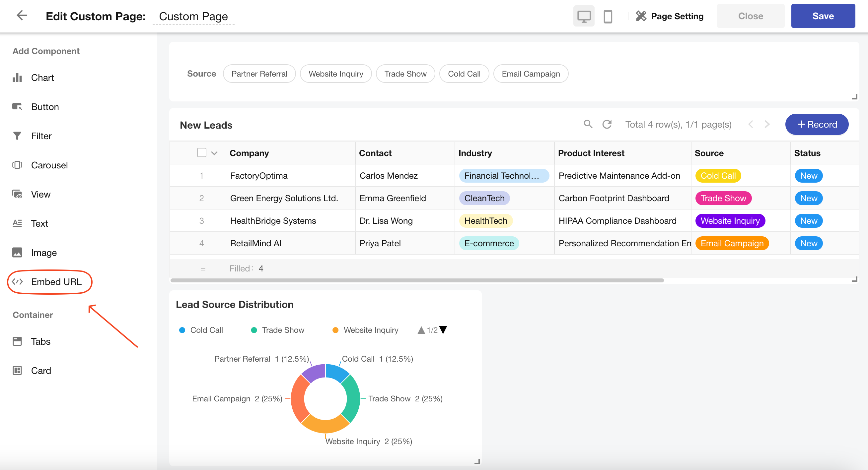Image resolution: width=868 pixels, height=470 pixels.
Task: Add a Chart component
Action: [x=42, y=78]
